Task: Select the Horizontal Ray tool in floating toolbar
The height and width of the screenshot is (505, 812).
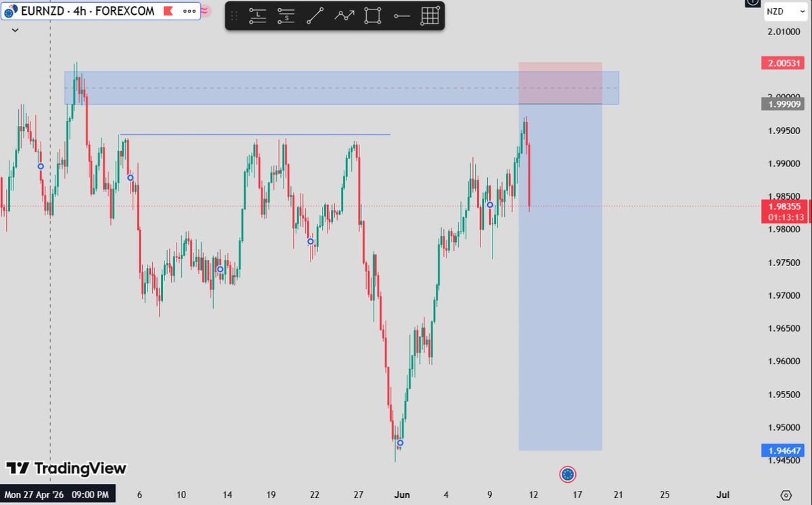Action: pyautogui.click(x=401, y=16)
